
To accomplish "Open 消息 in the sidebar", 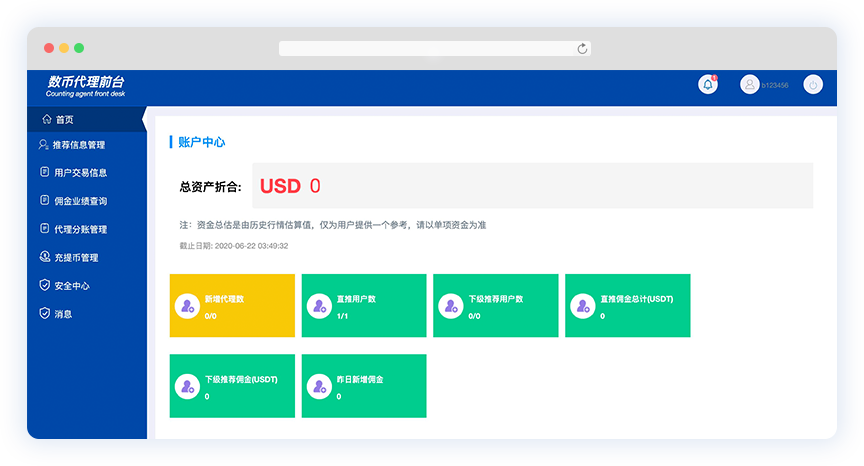I will click(x=63, y=313).
